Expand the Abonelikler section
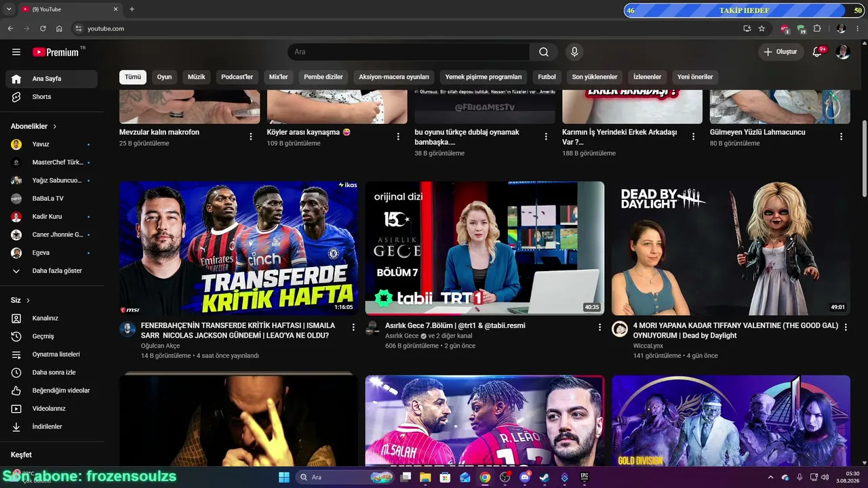 (34, 126)
